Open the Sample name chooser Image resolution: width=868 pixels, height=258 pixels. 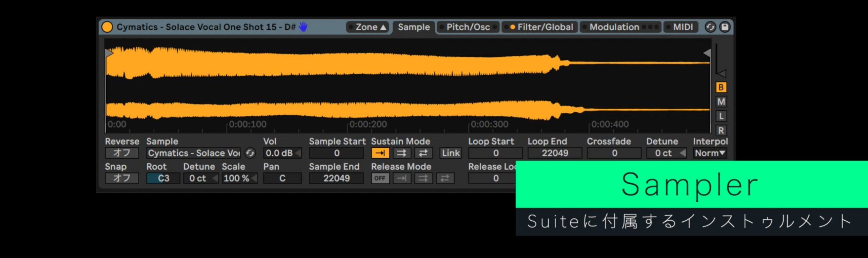click(194, 153)
